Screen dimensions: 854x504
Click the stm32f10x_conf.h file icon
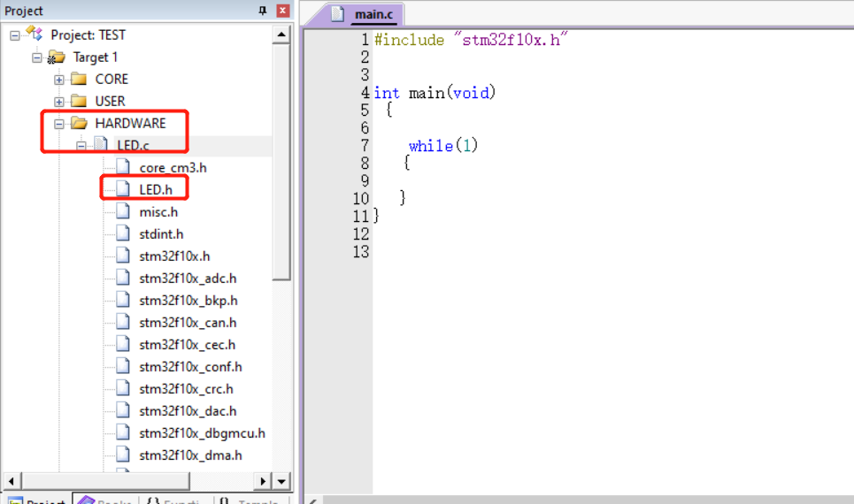tap(123, 366)
